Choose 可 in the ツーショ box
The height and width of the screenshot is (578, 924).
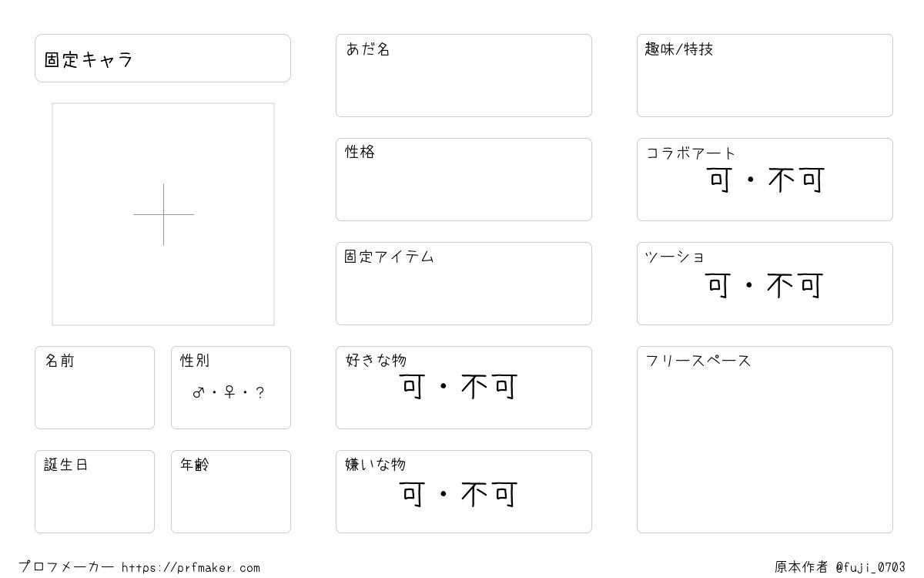click(719, 285)
